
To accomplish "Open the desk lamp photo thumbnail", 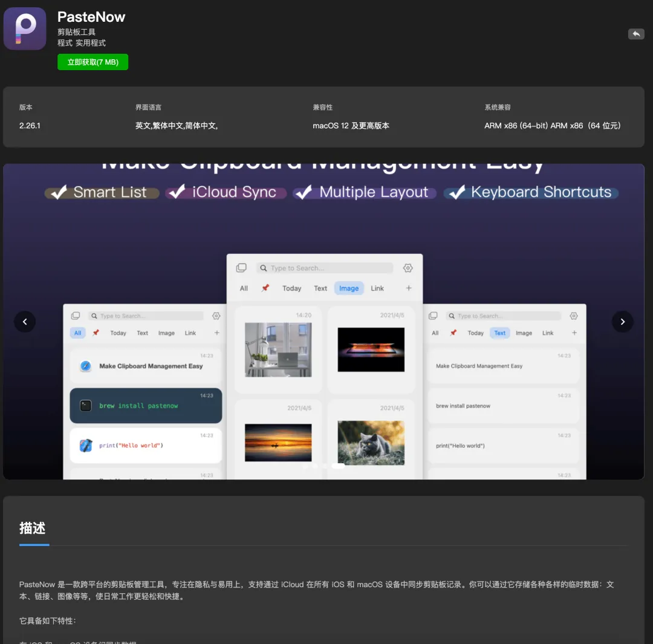I will [278, 350].
